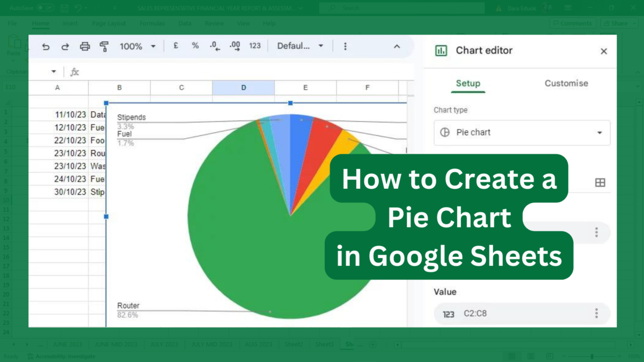Click the Redo icon in the toolbar
Screen dimensions: 644x362
(x=65, y=46)
